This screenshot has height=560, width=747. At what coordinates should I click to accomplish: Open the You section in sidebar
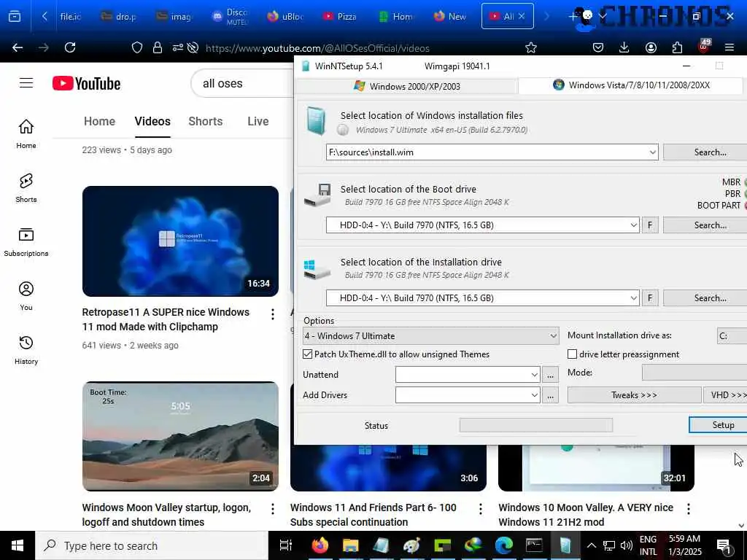tap(26, 296)
